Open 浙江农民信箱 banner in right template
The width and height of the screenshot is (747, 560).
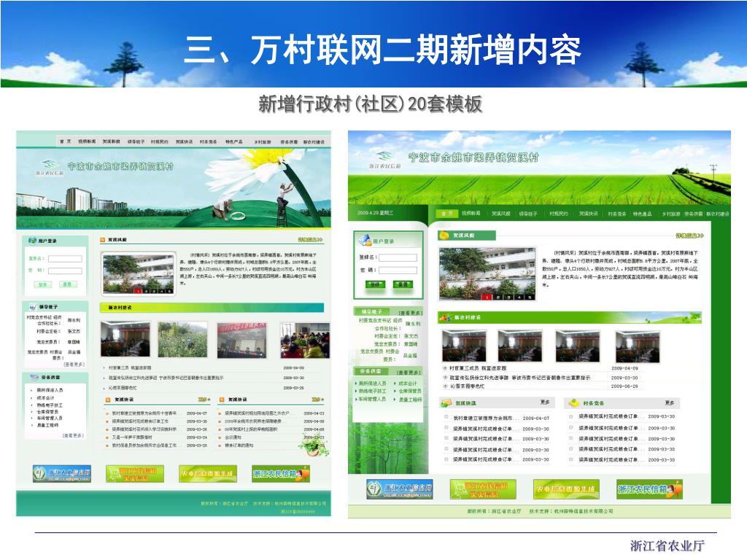pyautogui.click(x=649, y=489)
